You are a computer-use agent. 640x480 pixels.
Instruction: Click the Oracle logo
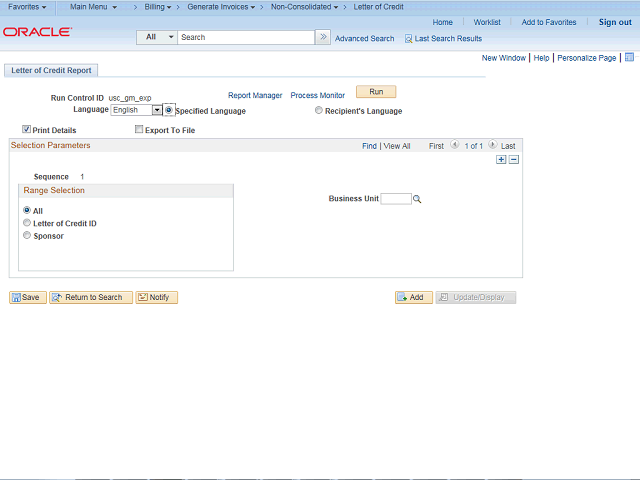pyautogui.click(x=37, y=32)
